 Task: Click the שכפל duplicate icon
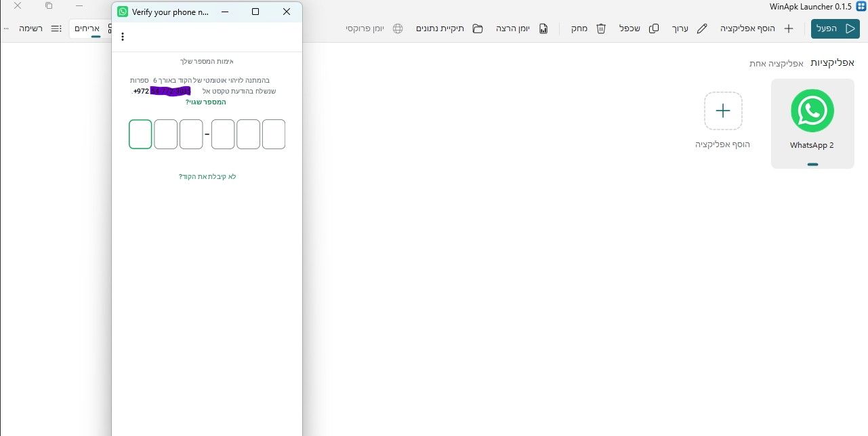pos(654,28)
